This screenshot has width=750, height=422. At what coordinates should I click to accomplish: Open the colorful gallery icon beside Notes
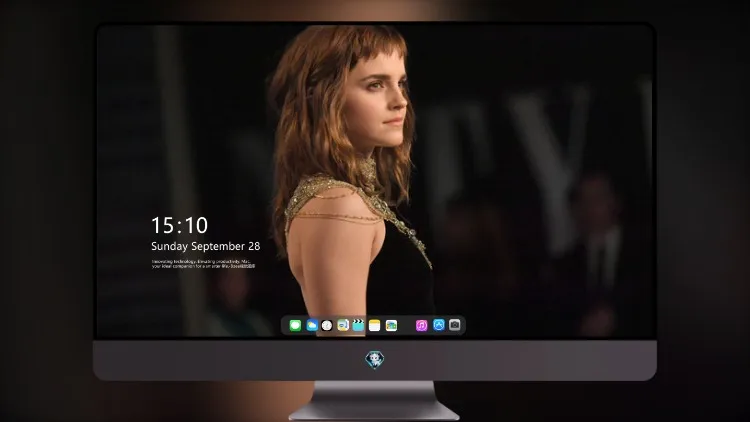(x=391, y=325)
